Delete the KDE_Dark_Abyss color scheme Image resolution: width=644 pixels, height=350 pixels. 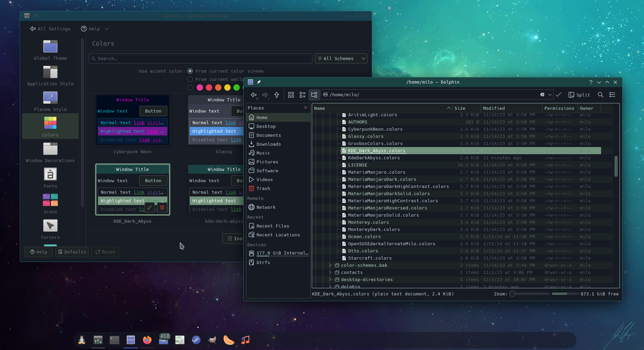(162, 207)
